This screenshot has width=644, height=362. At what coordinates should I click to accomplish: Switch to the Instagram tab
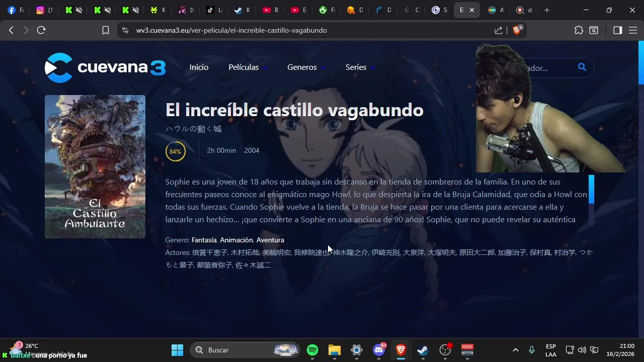click(x=44, y=10)
